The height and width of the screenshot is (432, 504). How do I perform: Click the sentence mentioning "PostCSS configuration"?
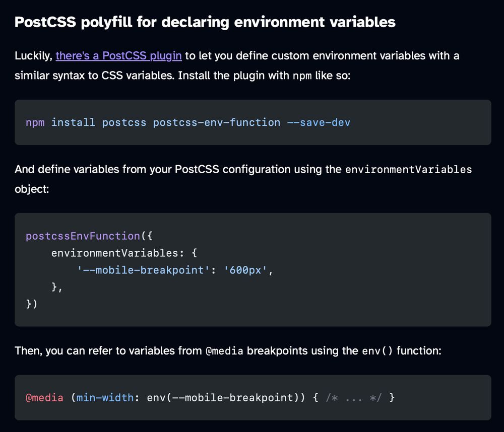coord(242,179)
